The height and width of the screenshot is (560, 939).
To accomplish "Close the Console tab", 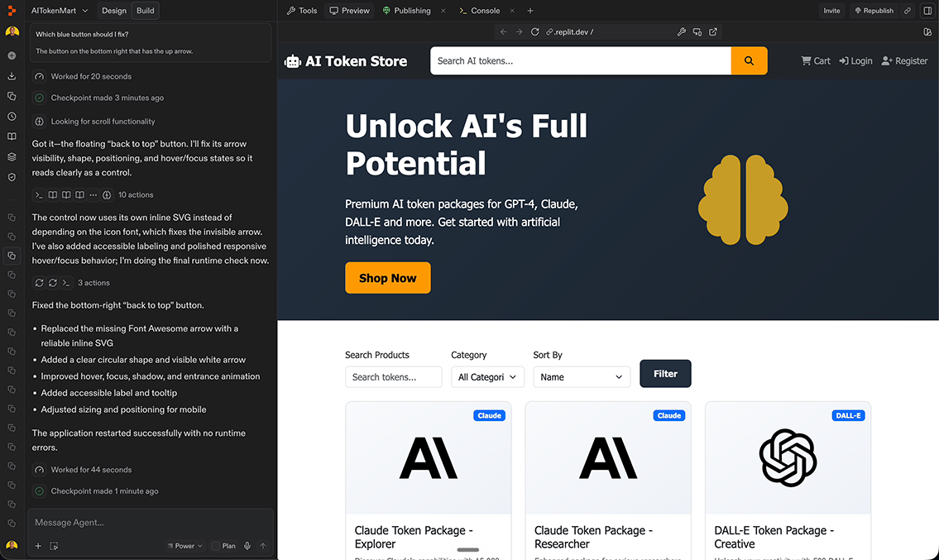I will click(512, 11).
